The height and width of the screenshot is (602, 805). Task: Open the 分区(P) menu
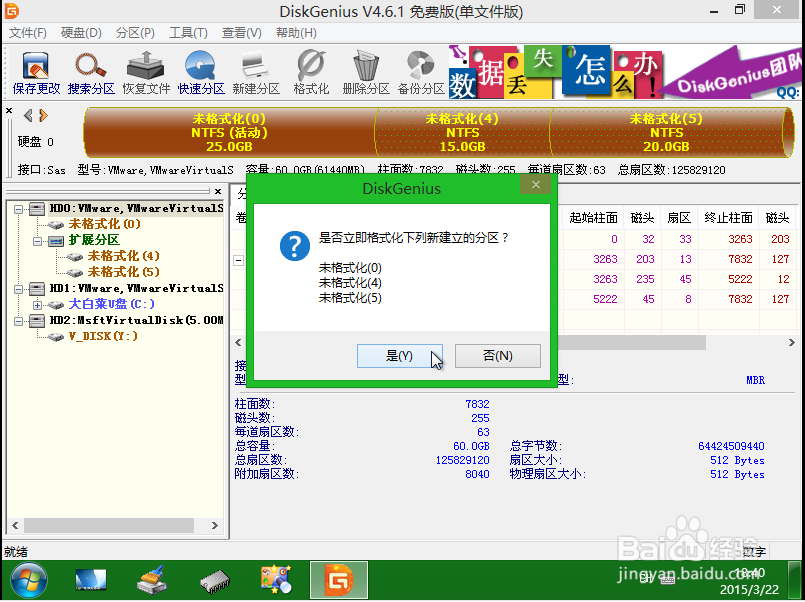135,33
